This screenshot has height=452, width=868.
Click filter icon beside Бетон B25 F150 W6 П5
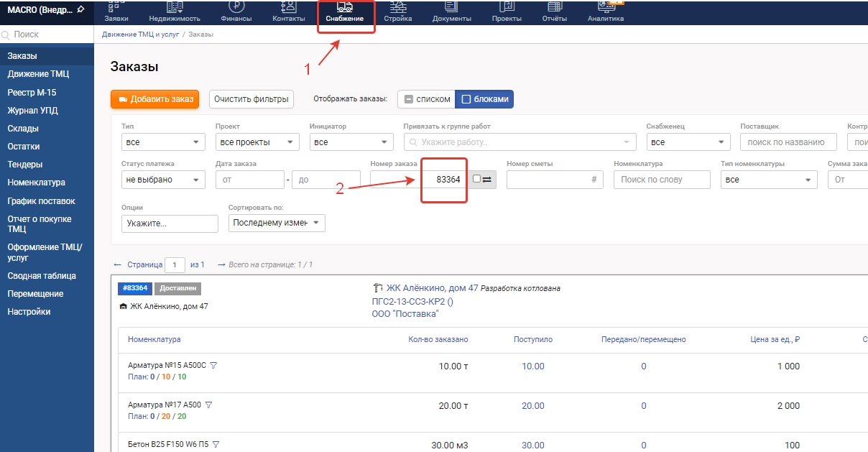[x=216, y=444]
